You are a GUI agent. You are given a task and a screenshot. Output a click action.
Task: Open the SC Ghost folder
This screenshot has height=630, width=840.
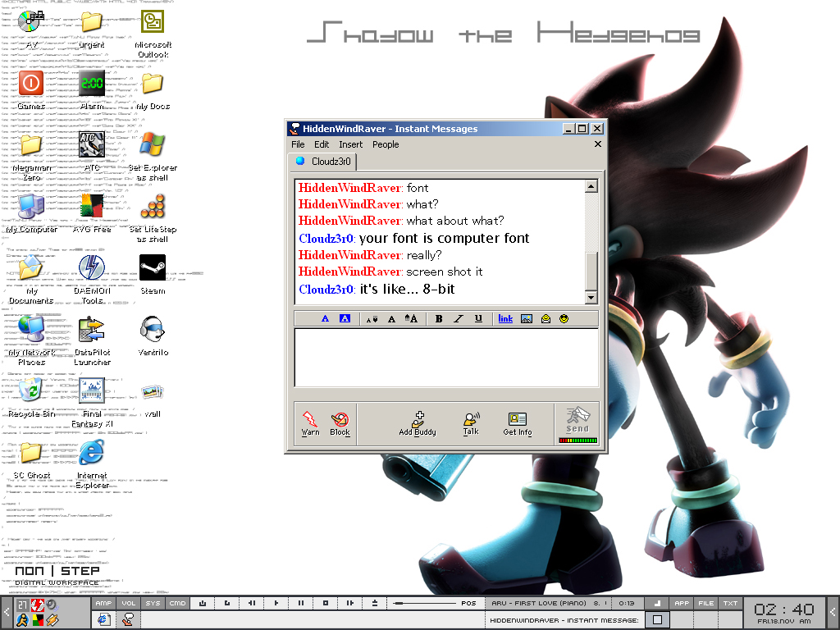pyautogui.click(x=31, y=459)
